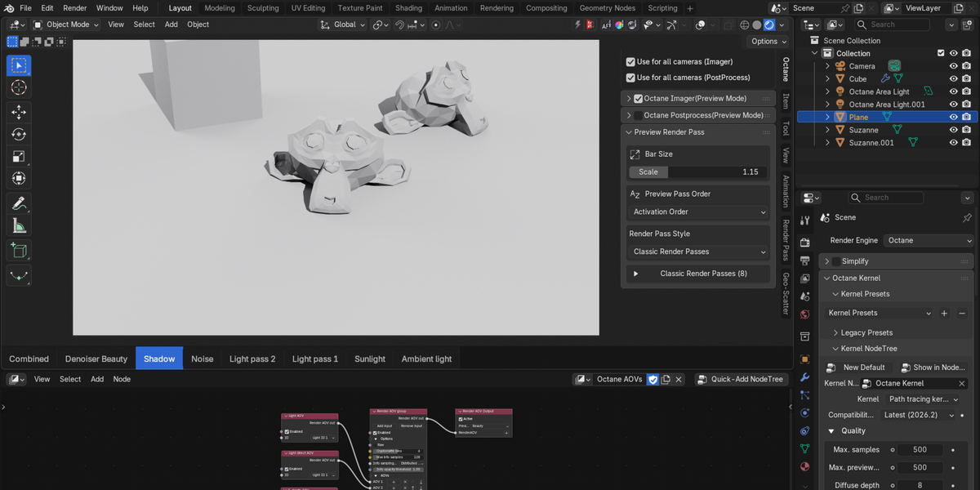This screenshot has height=490, width=980.
Task: Hide the Suzanne object in viewport
Action: [x=953, y=130]
